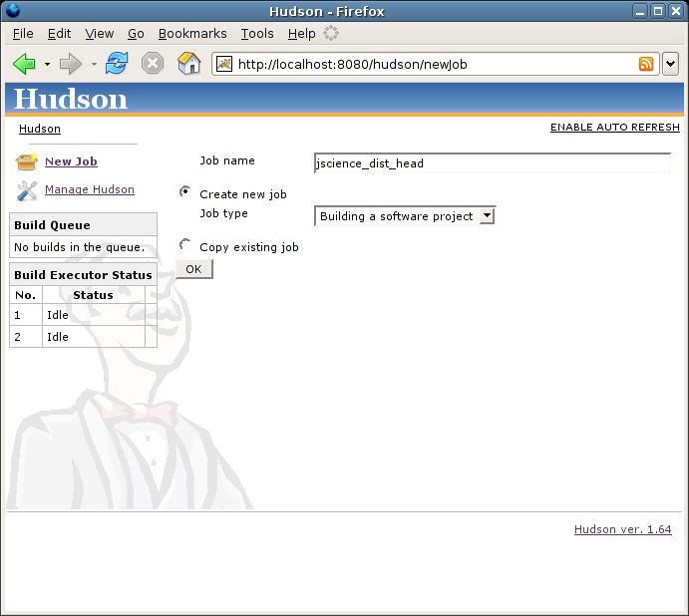Viewport: 689px width, 616px height.
Task: Click executor 2 Idle status cell
Action: click(x=94, y=337)
